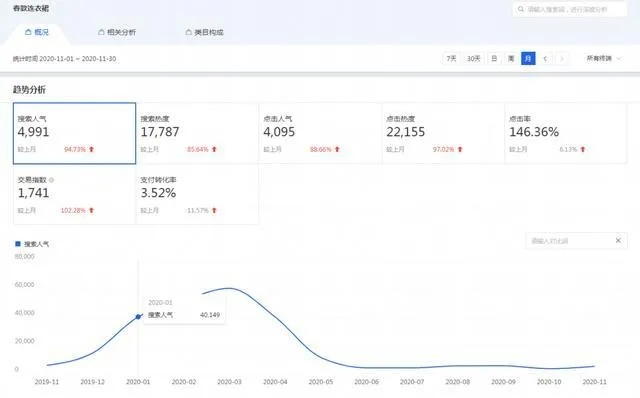This screenshot has height=398, width=640.
Task: Select the 点击热度 22,155 metric card
Action: click(443, 133)
